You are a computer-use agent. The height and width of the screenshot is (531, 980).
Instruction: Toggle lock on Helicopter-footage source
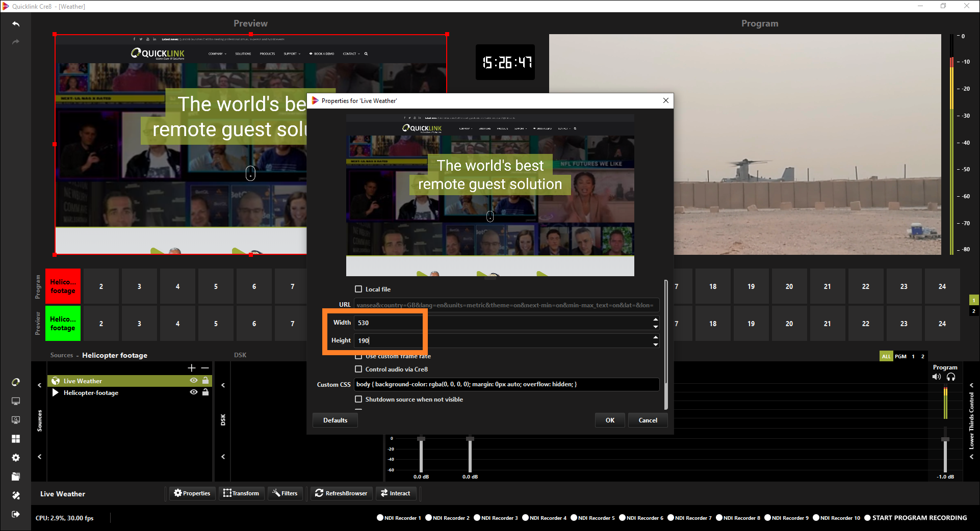coord(205,392)
